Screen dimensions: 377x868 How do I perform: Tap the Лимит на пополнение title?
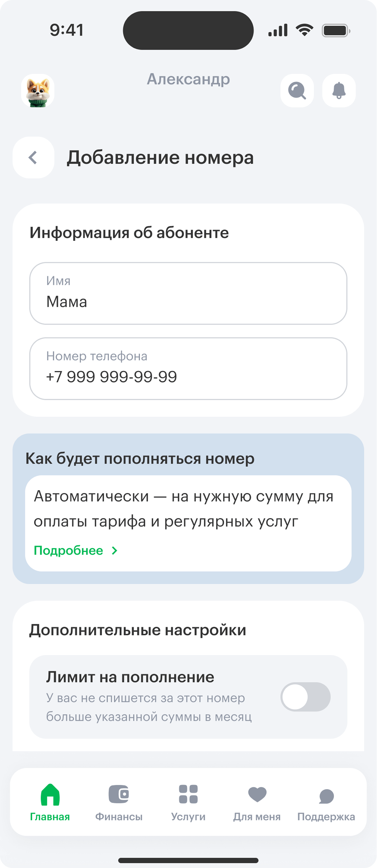[130, 677]
